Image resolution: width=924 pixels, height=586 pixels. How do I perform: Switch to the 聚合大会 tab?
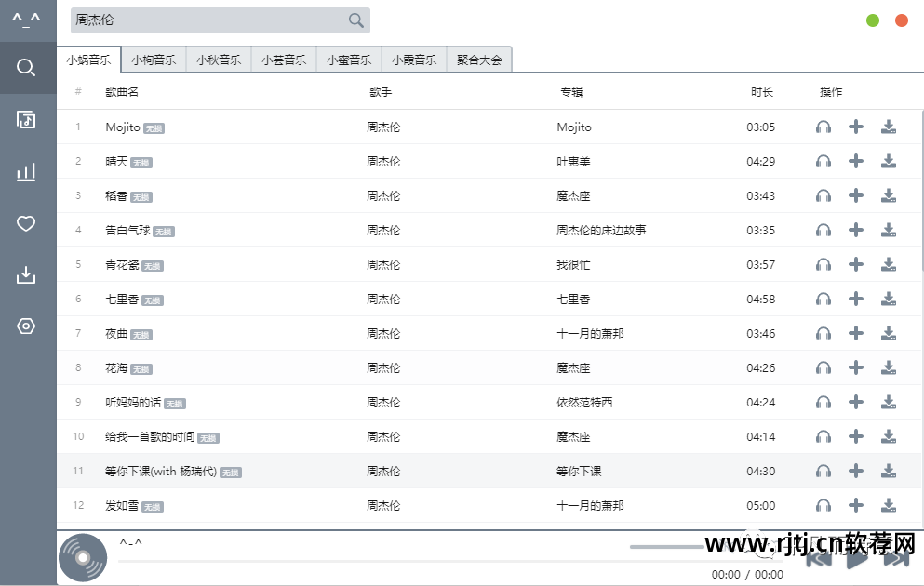[479, 60]
